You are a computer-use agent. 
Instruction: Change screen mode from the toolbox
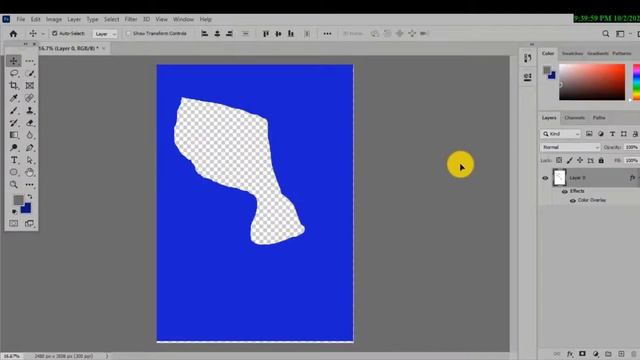coord(29,223)
